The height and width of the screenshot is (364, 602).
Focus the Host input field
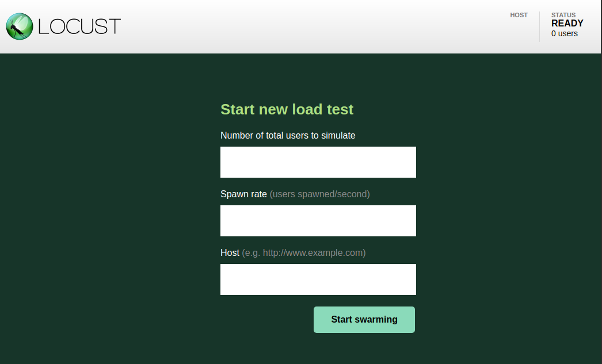tap(318, 279)
